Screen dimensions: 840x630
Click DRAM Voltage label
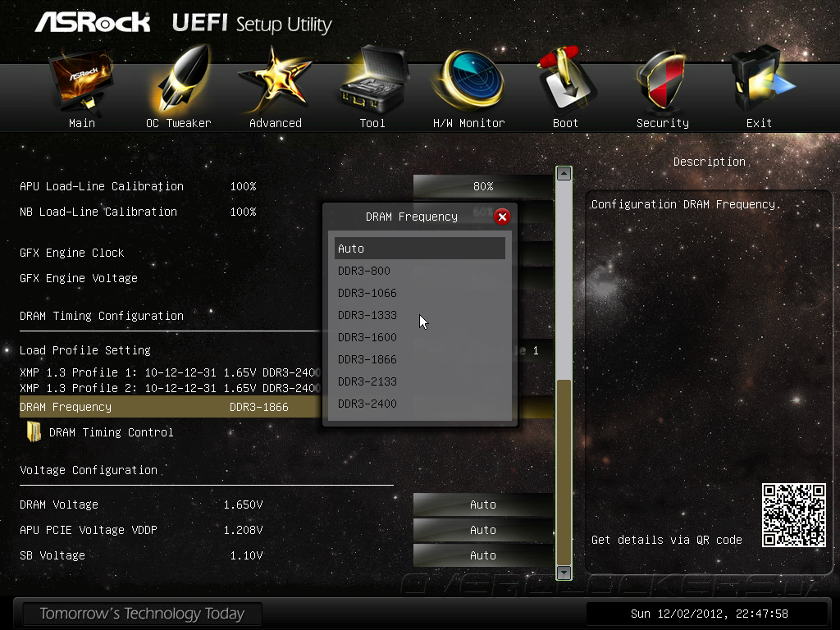pos(59,504)
